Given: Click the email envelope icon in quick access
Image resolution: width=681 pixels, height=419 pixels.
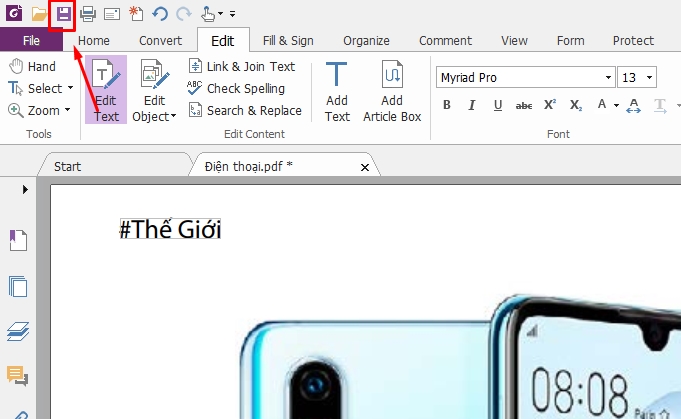Looking at the screenshot, I should (112, 14).
